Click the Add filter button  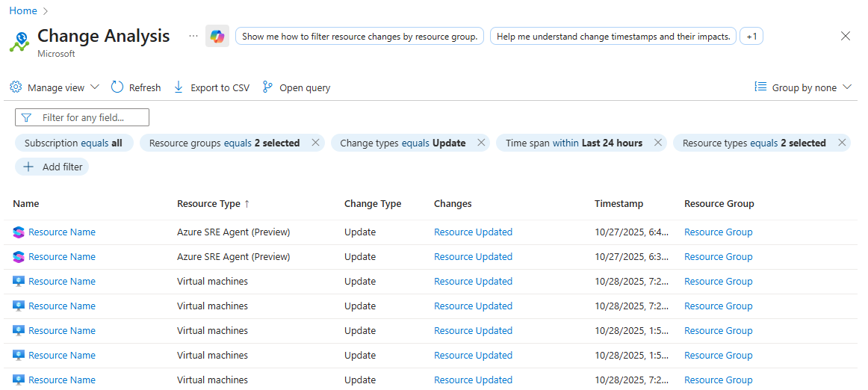tap(52, 167)
